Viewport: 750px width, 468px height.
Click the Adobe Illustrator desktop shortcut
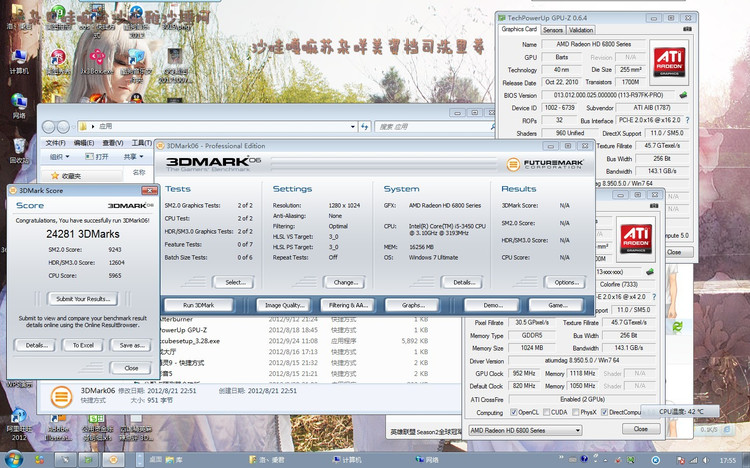pos(58,427)
